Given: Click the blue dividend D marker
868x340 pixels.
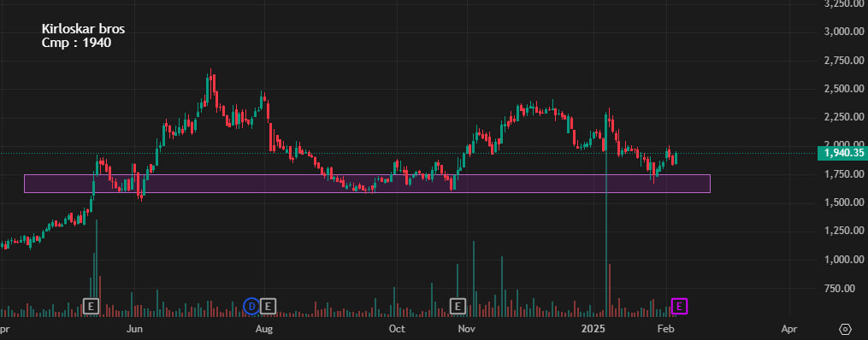Looking at the screenshot, I should 251,306.
